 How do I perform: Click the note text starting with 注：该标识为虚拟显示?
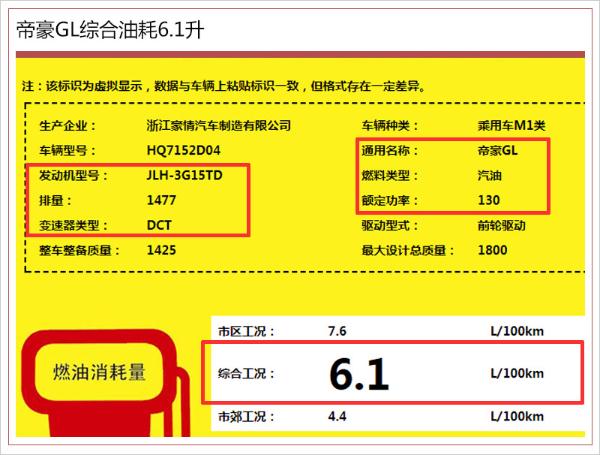(x=224, y=86)
